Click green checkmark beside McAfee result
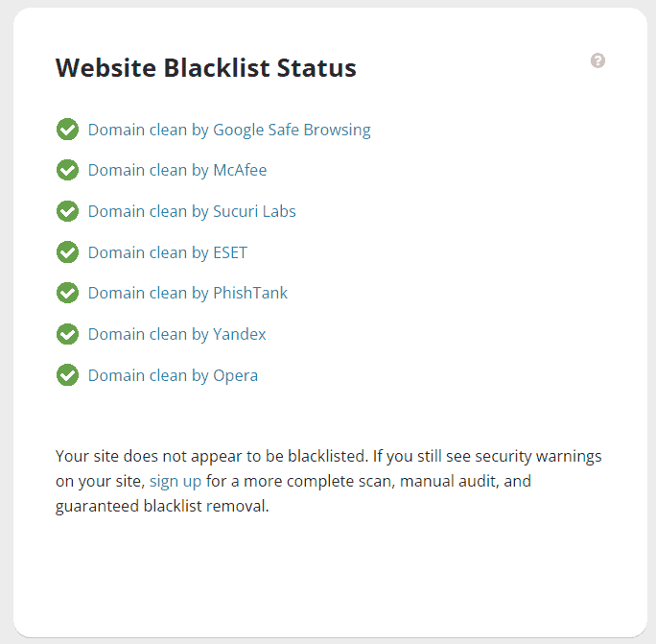The height and width of the screenshot is (644, 656). [67, 170]
